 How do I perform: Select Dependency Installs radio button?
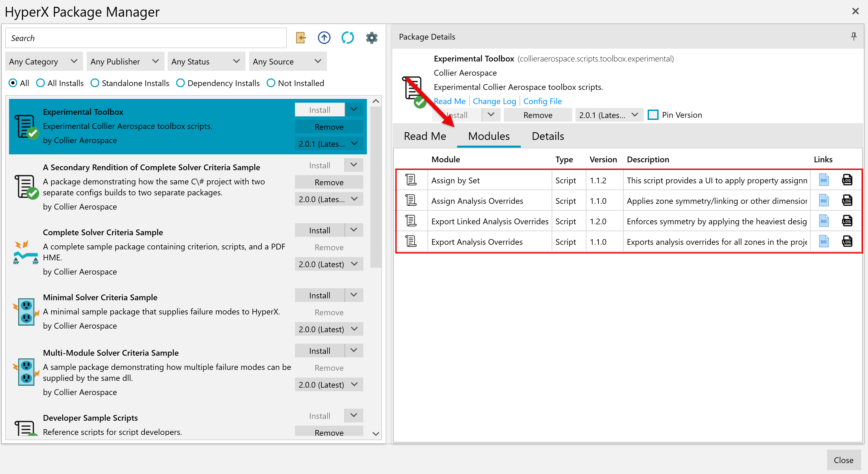(180, 83)
